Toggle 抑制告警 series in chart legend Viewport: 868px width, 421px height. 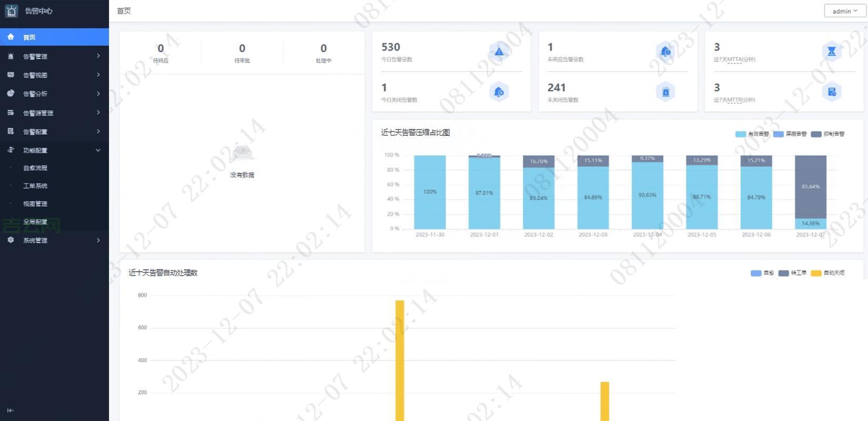click(x=827, y=134)
